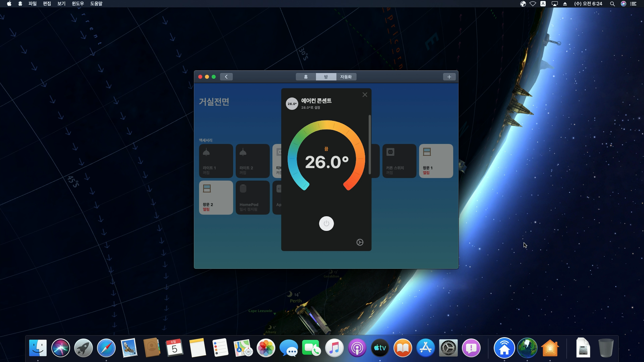Toggle the air conditioner power button
The image size is (644, 362).
(x=326, y=224)
